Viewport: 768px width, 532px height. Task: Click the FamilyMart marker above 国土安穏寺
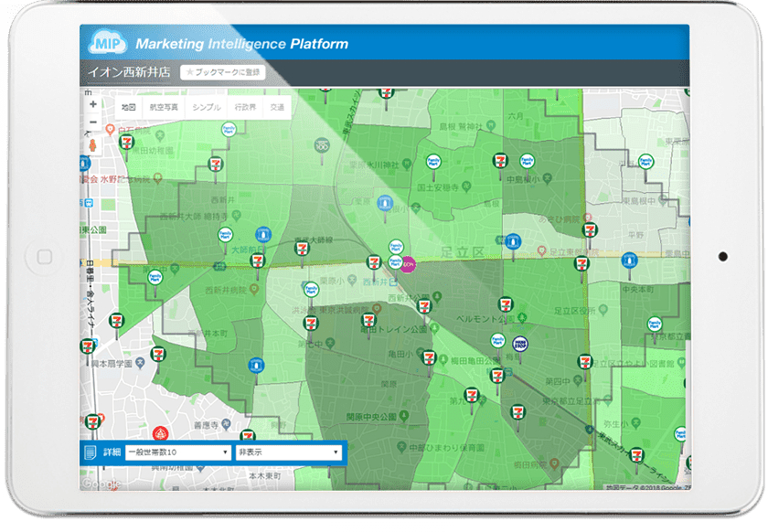click(433, 161)
